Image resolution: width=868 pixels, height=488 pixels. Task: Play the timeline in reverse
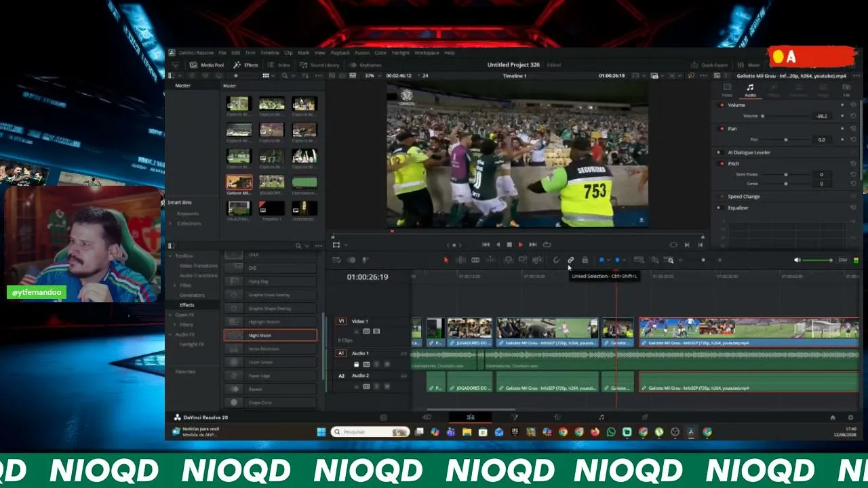(x=498, y=245)
